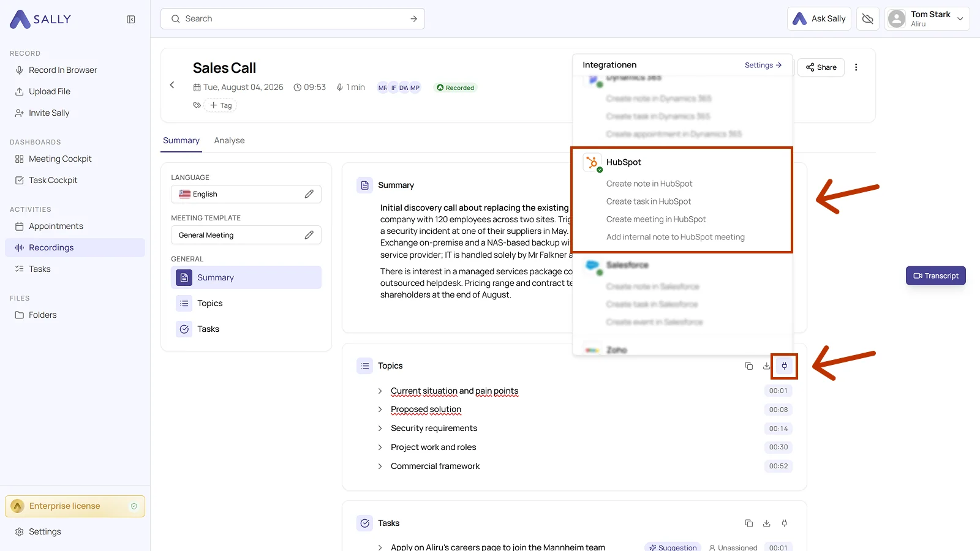The image size is (980, 551).
Task: Download the Topics section
Action: (x=766, y=366)
